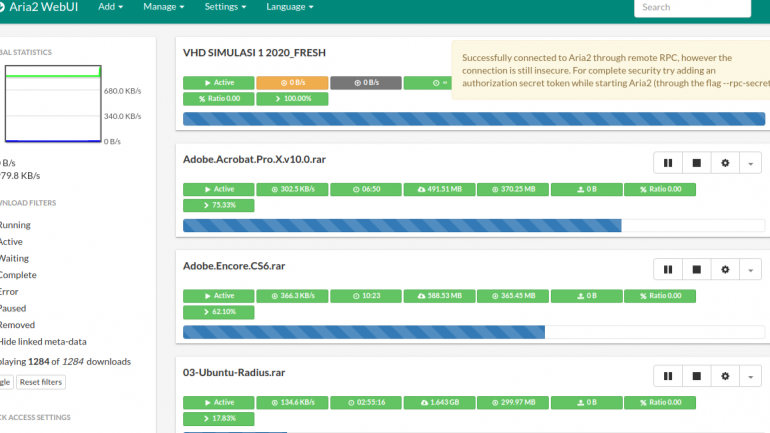The image size is (770, 433).
Task: Click Active status badge of VHD SIMULASI
Action: pos(219,82)
